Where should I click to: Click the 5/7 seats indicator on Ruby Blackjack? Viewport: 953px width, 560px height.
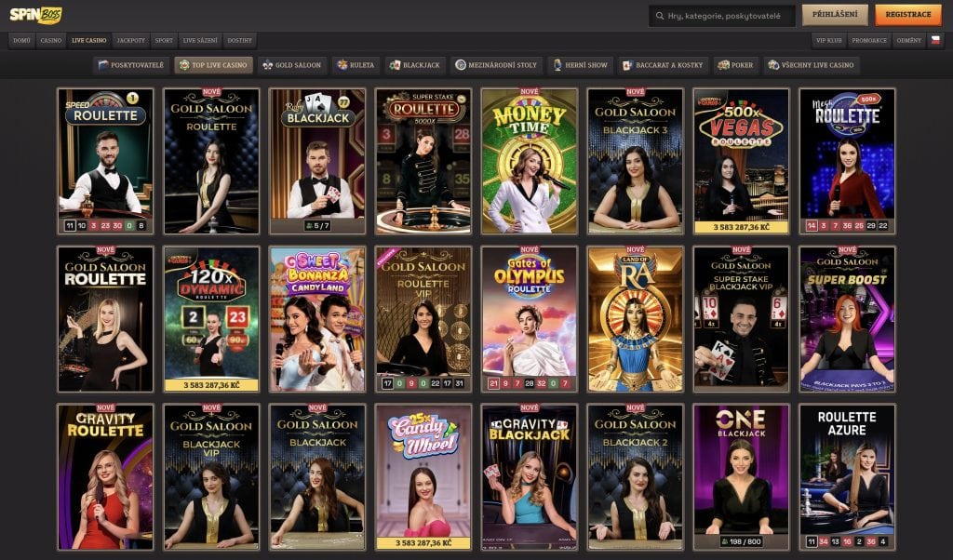(x=317, y=226)
